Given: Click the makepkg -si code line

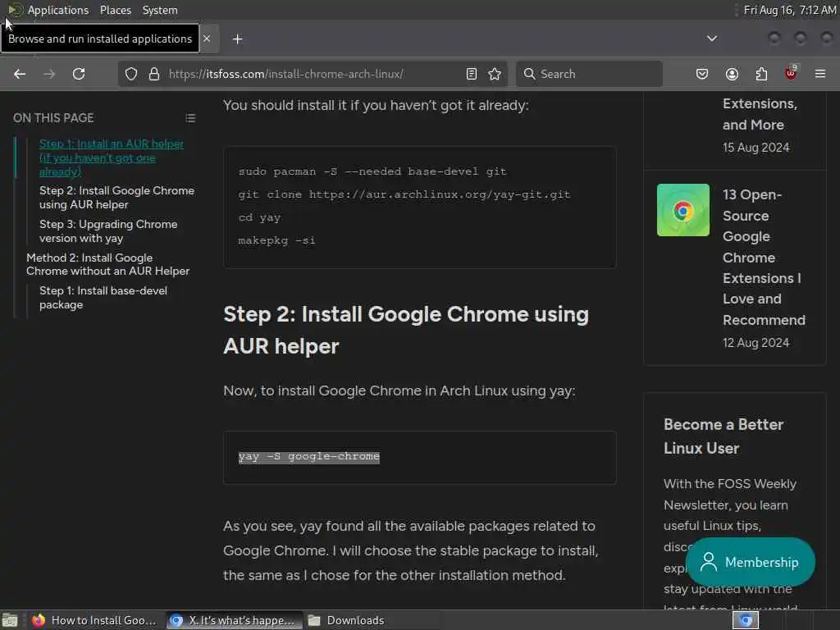Looking at the screenshot, I should (277, 240).
